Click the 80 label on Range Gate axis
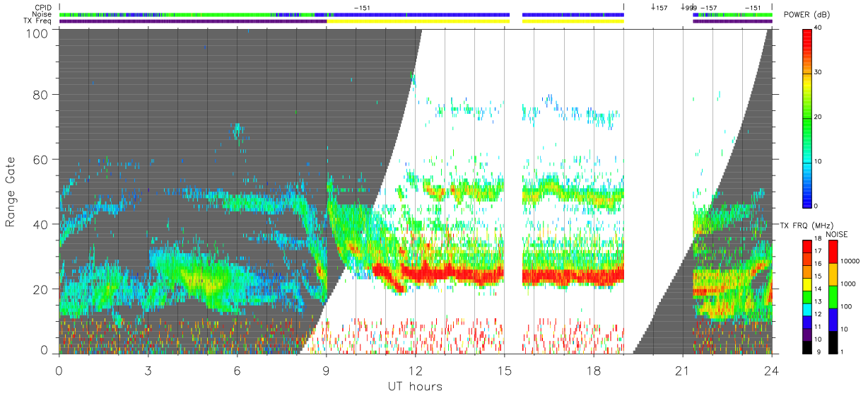The width and height of the screenshot is (868, 401). point(40,95)
